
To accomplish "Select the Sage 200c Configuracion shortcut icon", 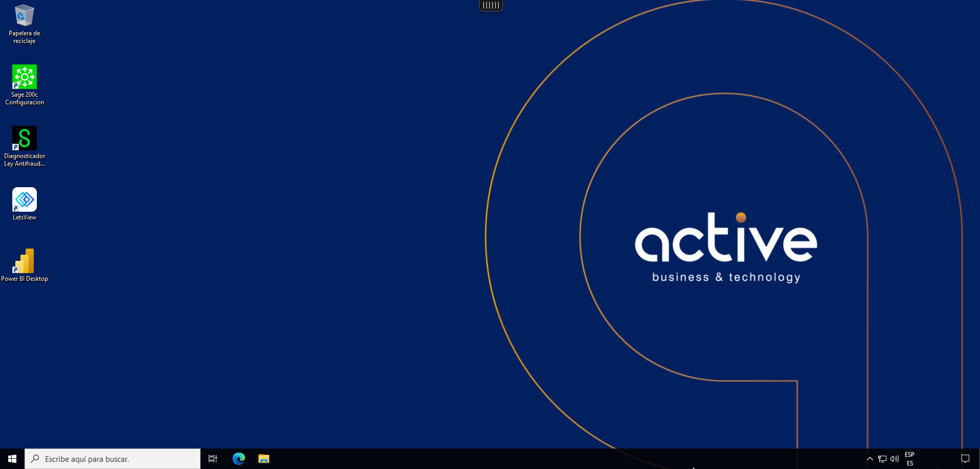I will pos(24,77).
